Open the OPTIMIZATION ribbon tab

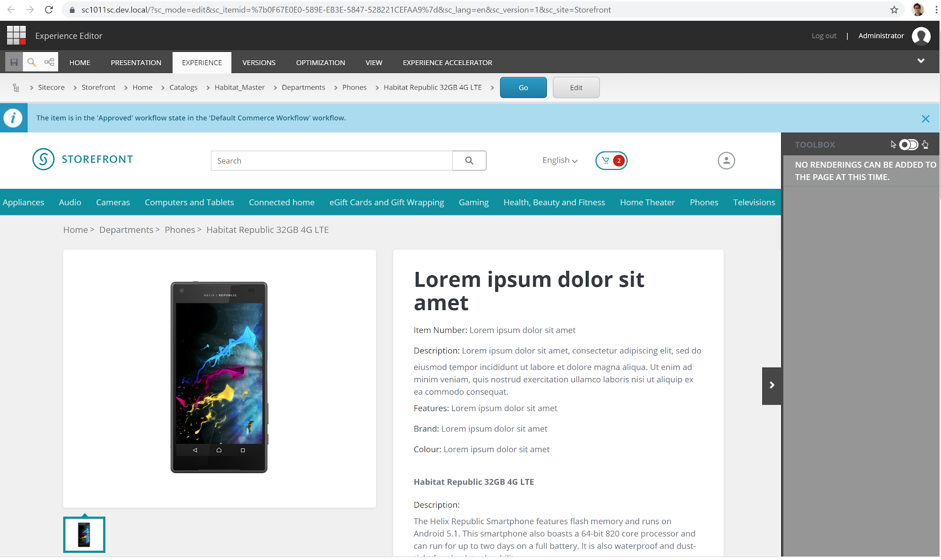coord(320,62)
